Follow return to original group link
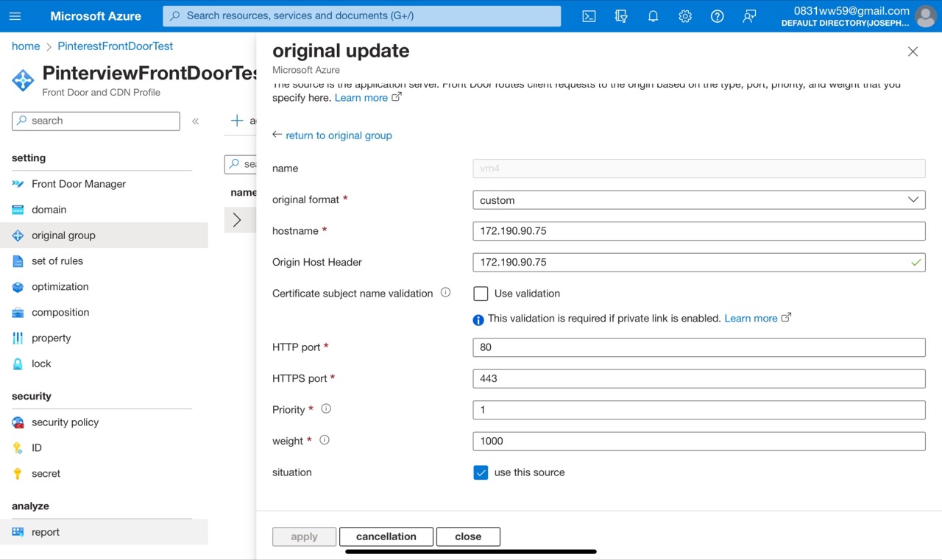The width and height of the screenshot is (942, 560). coord(339,135)
